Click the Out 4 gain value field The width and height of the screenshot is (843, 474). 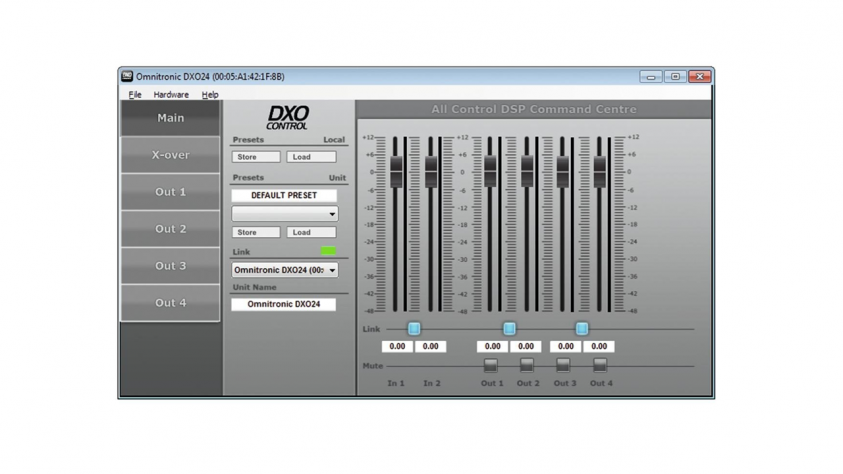tap(599, 347)
